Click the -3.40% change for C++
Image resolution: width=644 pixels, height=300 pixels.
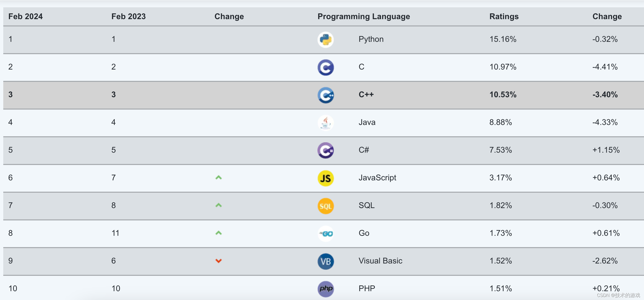point(605,94)
